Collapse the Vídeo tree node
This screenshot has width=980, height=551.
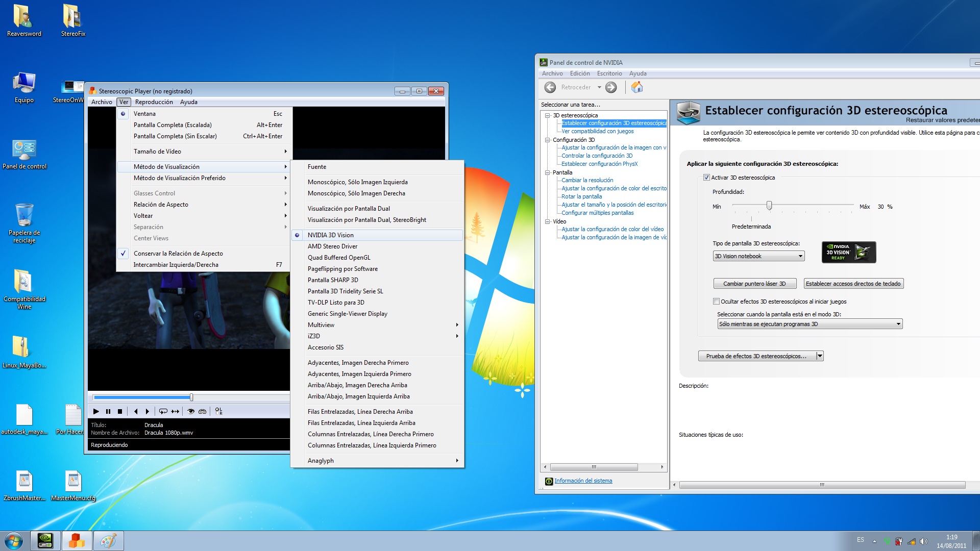547,221
